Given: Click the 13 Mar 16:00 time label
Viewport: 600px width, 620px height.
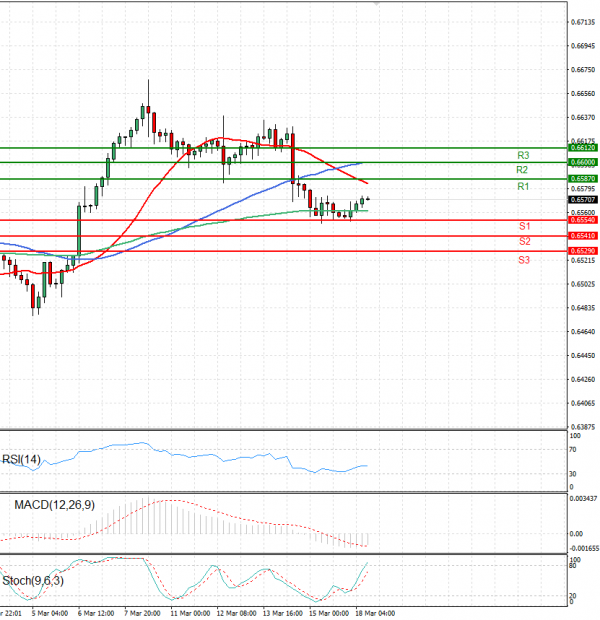Looking at the screenshot, I should click(x=283, y=614).
